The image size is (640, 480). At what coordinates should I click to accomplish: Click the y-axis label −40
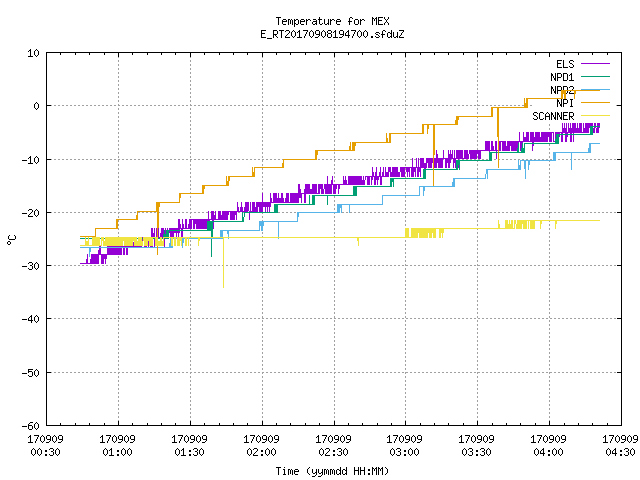(31, 319)
